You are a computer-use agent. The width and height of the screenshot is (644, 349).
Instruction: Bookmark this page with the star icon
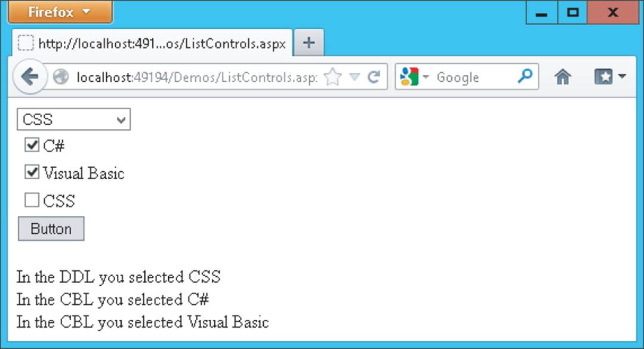332,77
